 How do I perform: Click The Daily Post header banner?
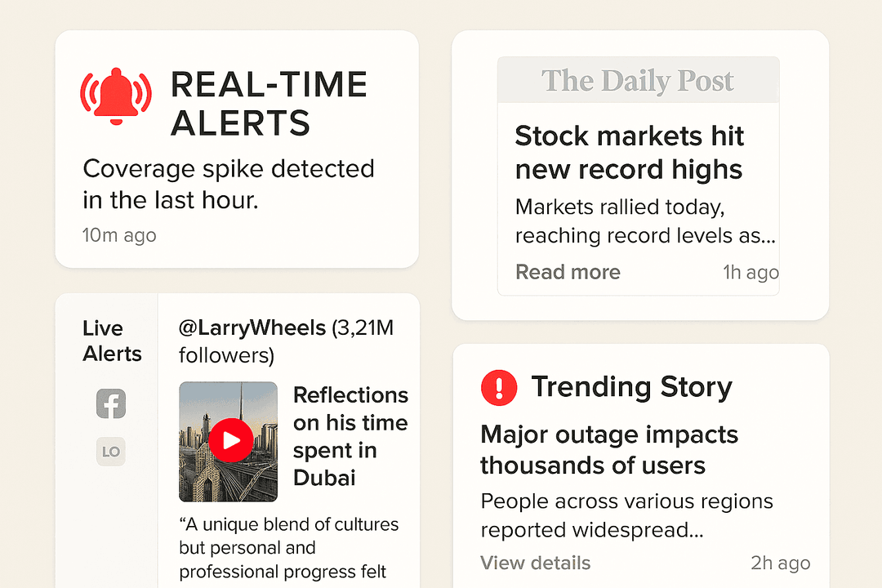click(638, 81)
